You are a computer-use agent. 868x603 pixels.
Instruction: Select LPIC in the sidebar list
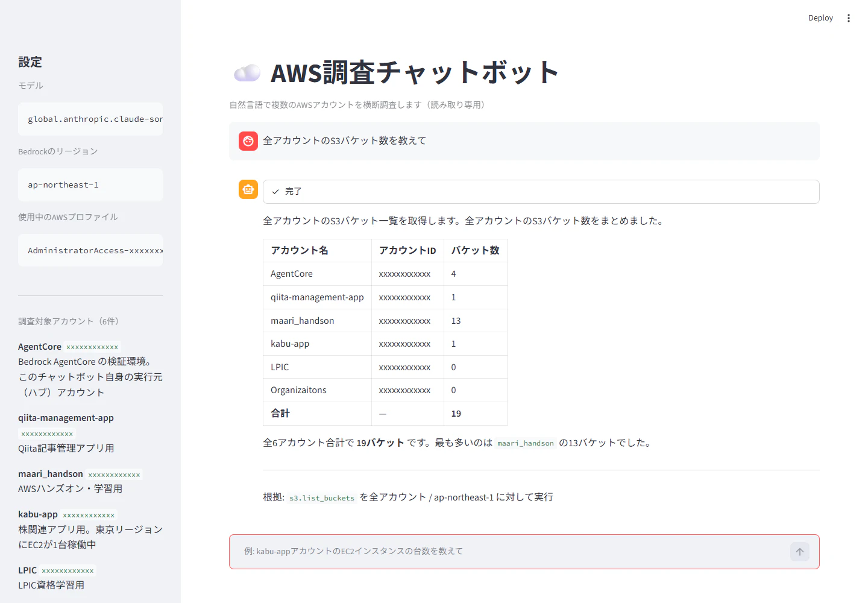tap(28, 570)
